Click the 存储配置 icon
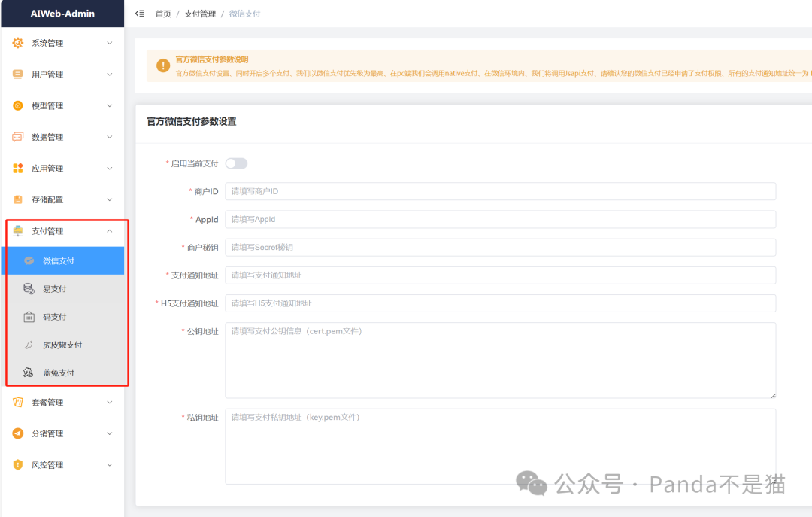The height and width of the screenshot is (517, 812). click(17, 199)
